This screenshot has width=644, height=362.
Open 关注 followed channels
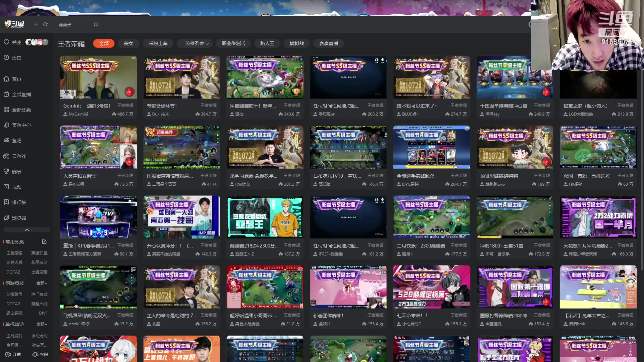(13, 42)
